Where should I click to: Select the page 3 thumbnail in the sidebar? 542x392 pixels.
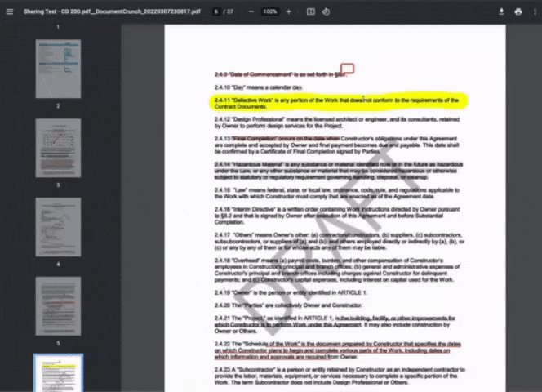[x=58, y=147]
